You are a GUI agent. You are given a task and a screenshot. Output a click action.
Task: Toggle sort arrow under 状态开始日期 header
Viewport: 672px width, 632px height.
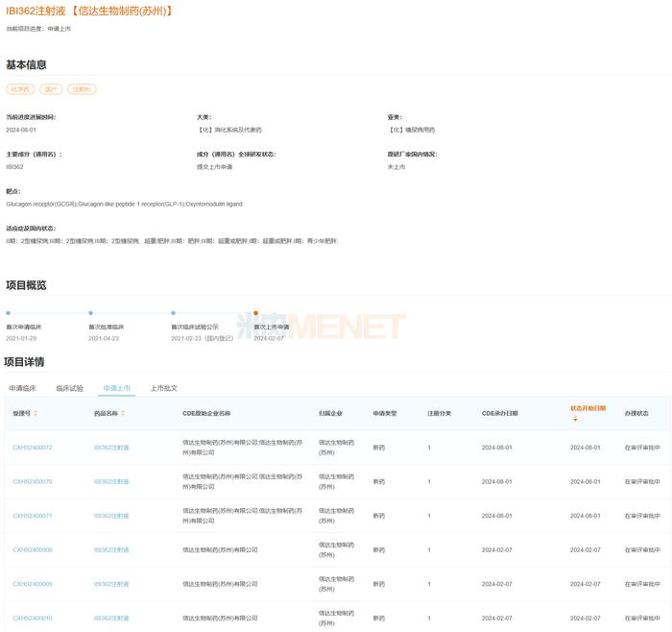click(575, 419)
